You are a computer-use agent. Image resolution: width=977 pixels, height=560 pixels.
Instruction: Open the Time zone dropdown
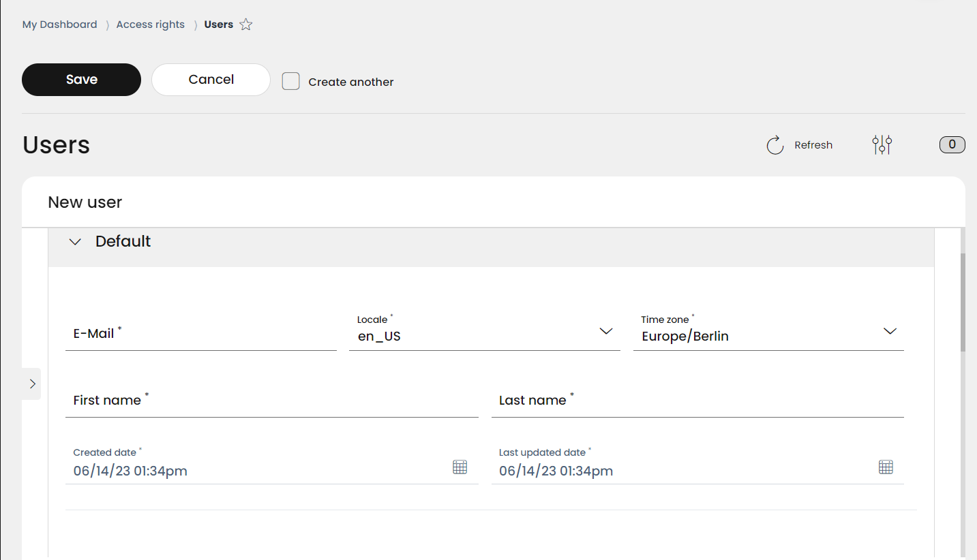768,330
